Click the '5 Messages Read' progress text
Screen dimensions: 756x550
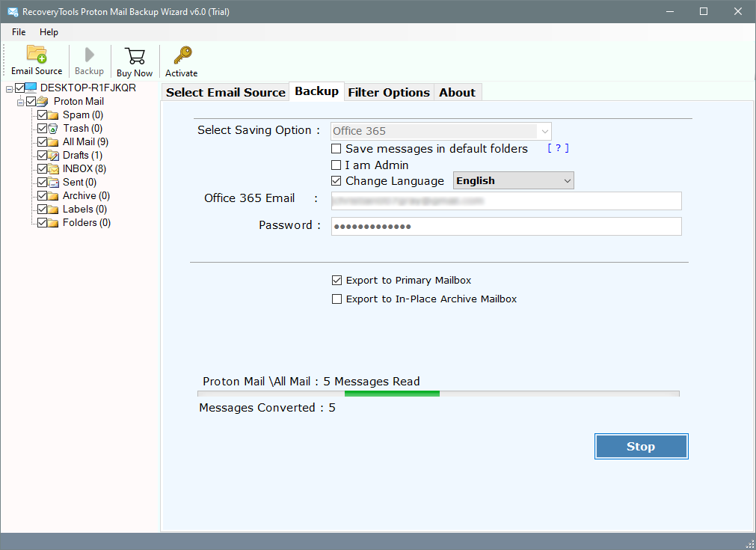point(371,382)
